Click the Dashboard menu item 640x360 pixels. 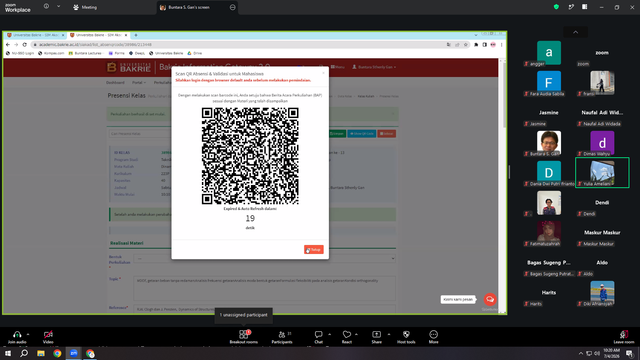115,82
